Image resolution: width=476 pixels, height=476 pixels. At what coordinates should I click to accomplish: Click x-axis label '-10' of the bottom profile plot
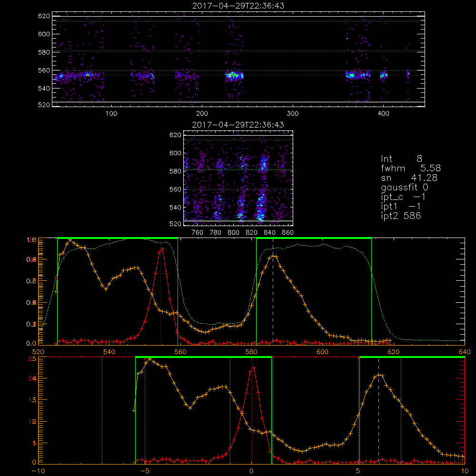(38, 471)
